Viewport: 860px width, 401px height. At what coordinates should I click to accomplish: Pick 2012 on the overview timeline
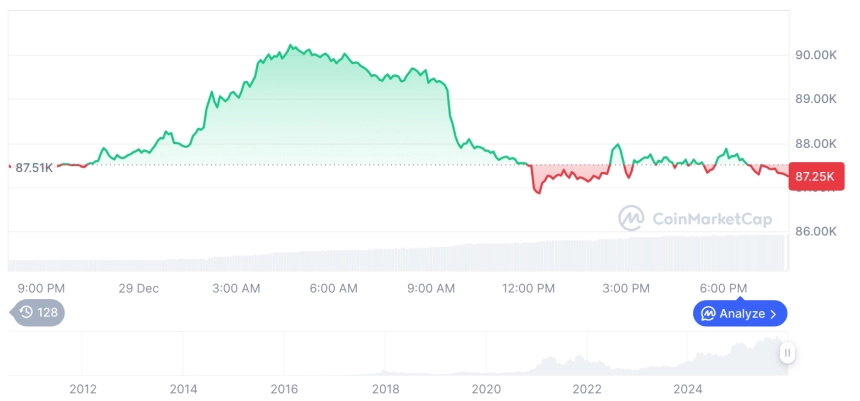pos(82,388)
